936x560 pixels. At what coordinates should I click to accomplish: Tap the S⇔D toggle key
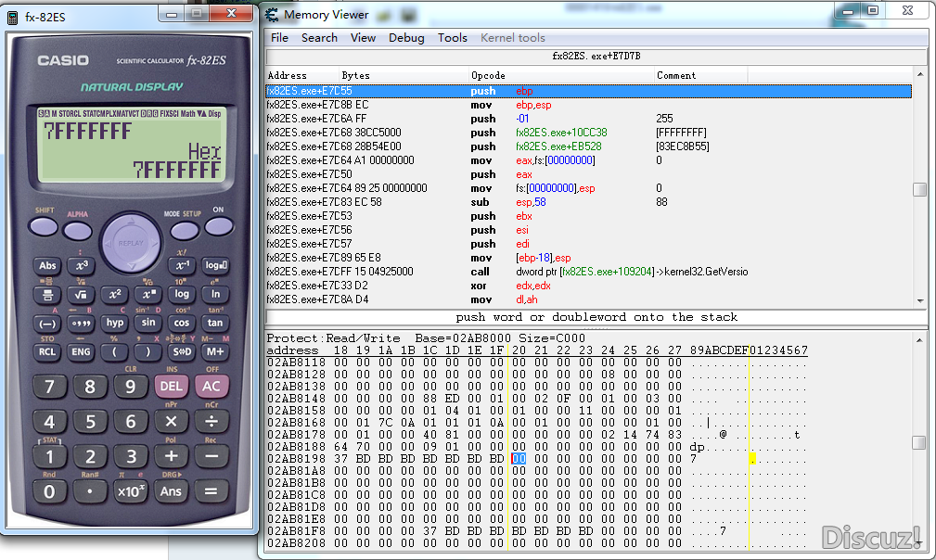(x=182, y=352)
